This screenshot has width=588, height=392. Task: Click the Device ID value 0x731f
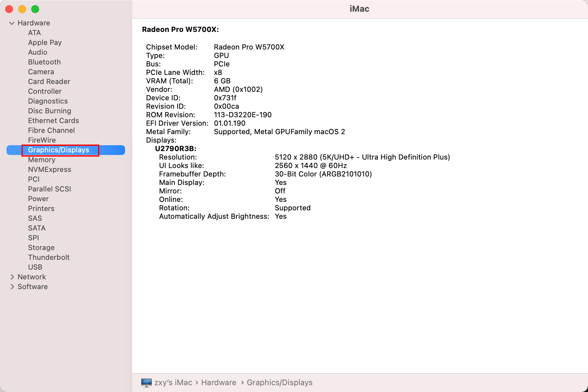(x=225, y=98)
